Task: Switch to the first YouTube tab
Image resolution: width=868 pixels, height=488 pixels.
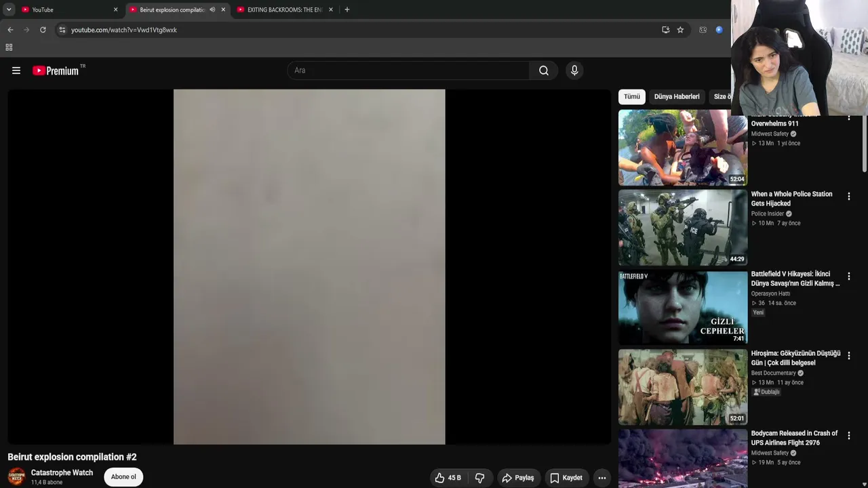Action: coord(71,9)
